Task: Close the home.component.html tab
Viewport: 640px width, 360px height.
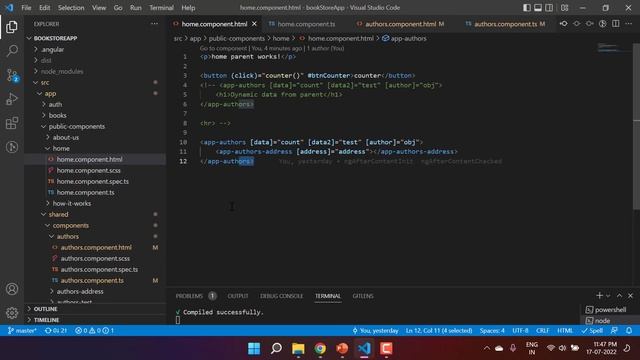Action: (254, 24)
